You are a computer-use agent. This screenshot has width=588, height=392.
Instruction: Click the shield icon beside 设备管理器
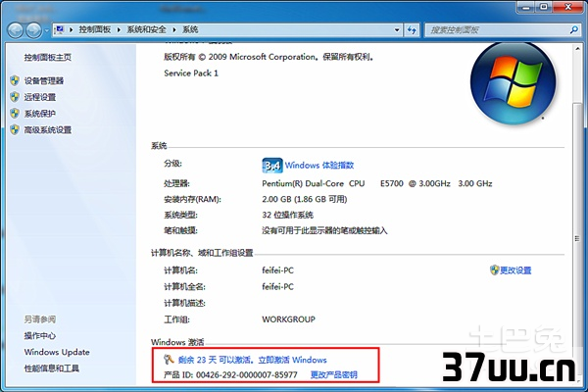[x=15, y=80]
